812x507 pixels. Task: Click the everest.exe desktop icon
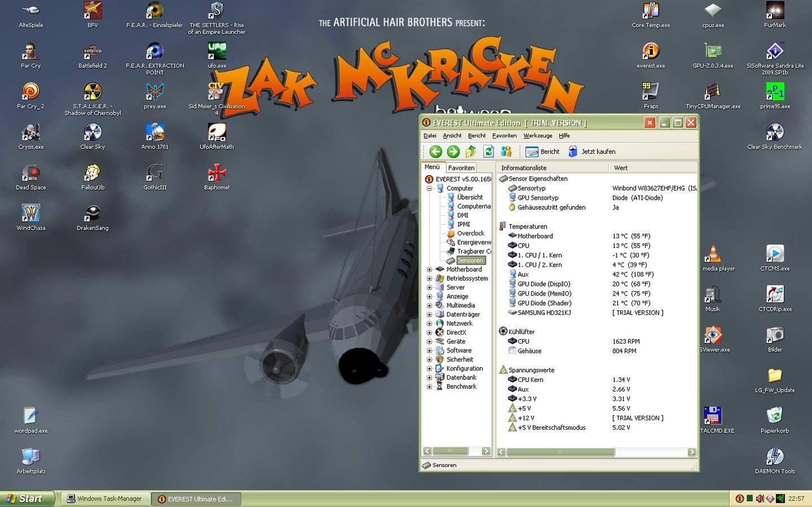tap(651, 56)
